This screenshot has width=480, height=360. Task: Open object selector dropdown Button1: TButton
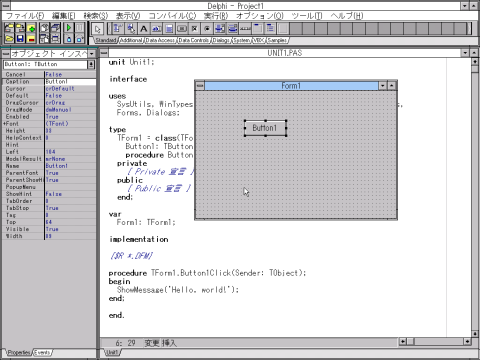tap(91, 64)
